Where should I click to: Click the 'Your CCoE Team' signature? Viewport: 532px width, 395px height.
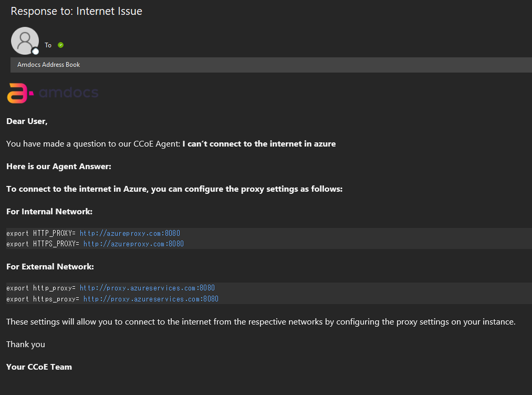click(x=39, y=367)
